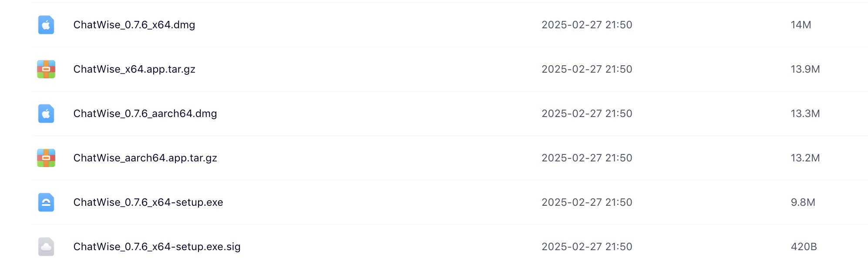Click the 13.3M size of the aarch64 dmg
The image size is (868, 268).
805,114
